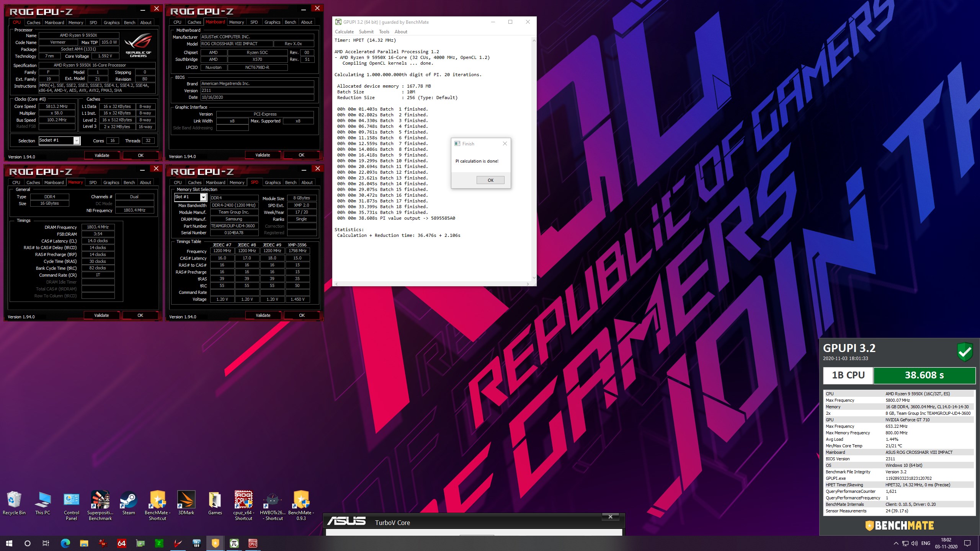980x551 pixels.
Task: Open the volume control in system tray
Action: [x=915, y=543]
